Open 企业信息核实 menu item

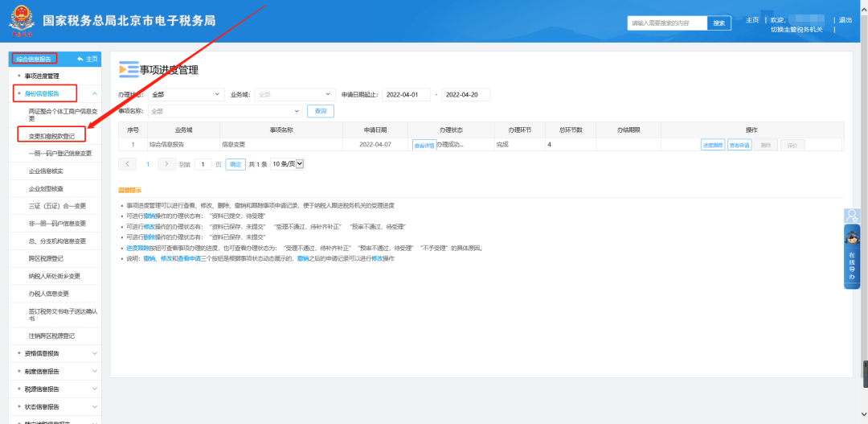tap(45, 171)
